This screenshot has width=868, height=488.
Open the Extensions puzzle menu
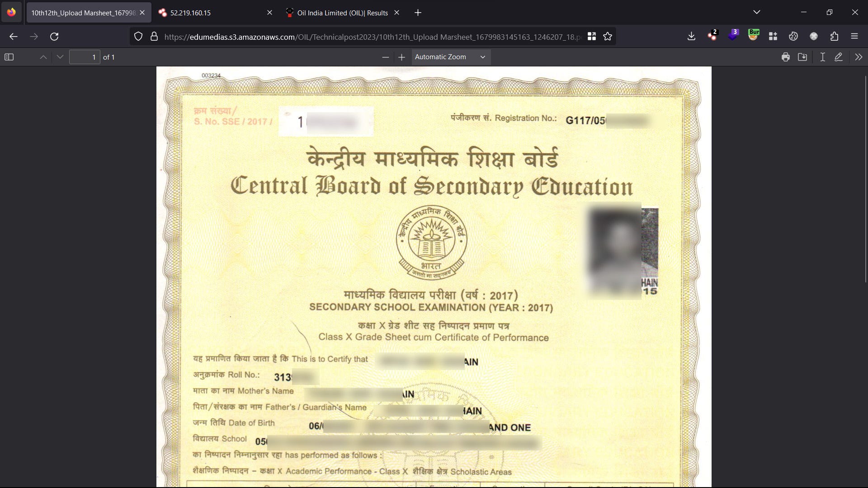[834, 37]
